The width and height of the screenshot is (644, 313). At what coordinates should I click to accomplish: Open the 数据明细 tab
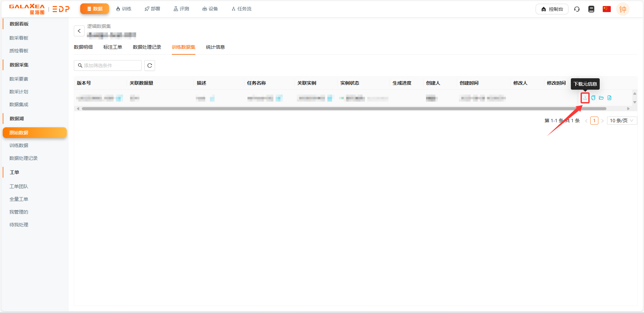coord(83,47)
